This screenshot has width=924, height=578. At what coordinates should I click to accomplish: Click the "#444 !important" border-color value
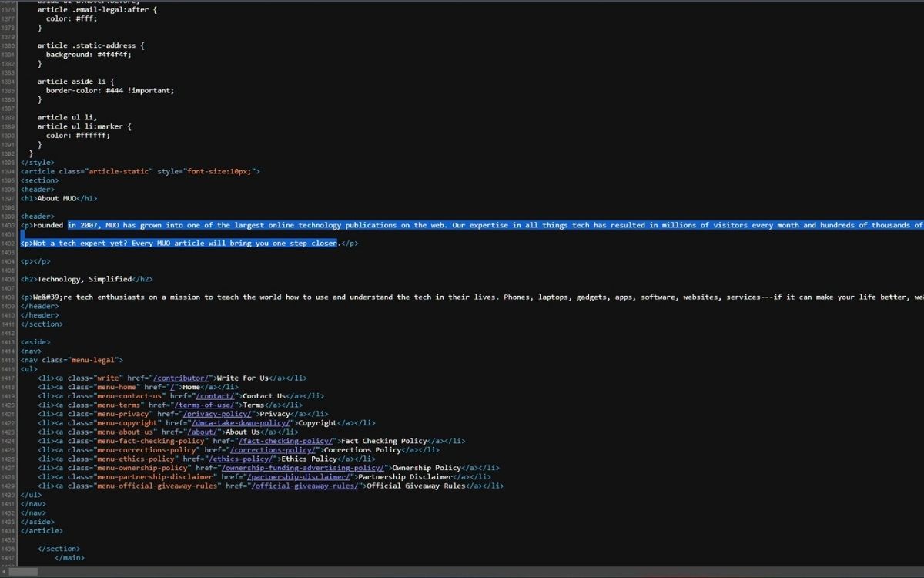click(x=140, y=90)
